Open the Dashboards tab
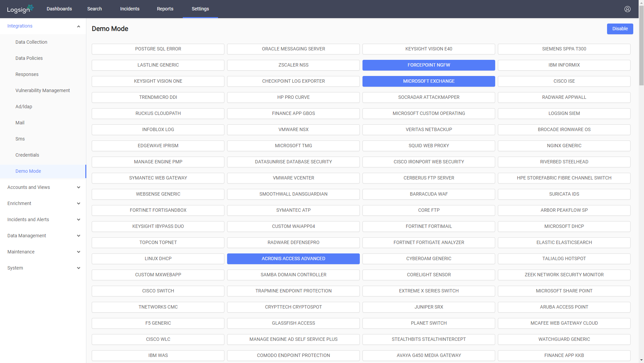The height and width of the screenshot is (363, 644). pyautogui.click(x=59, y=9)
